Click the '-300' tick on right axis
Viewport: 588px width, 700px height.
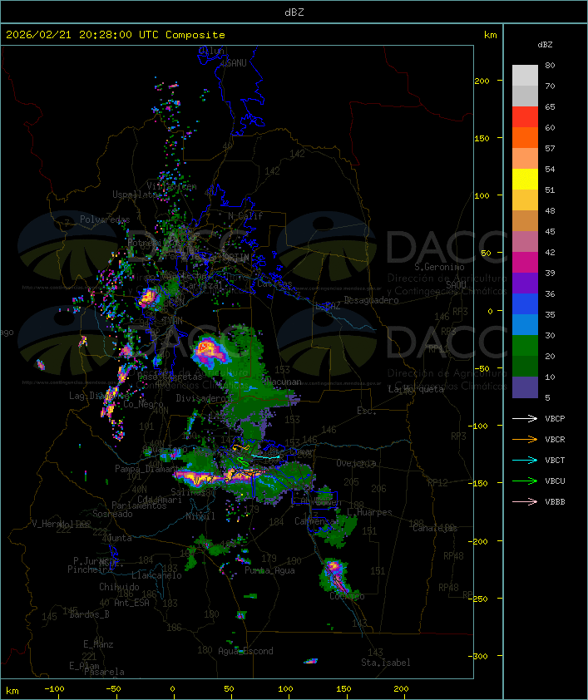[480, 656]
